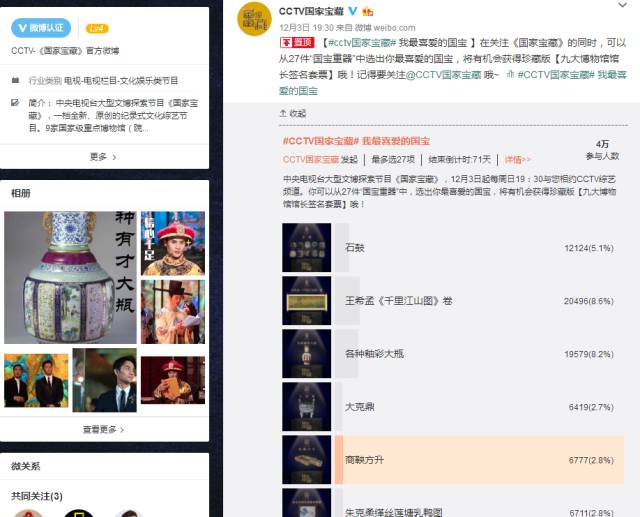Image resolution: width=640 pixels, height=517 pixels.
Task: Click the 20496(8.6%) vote count
Action: click(x=589, y=301)
